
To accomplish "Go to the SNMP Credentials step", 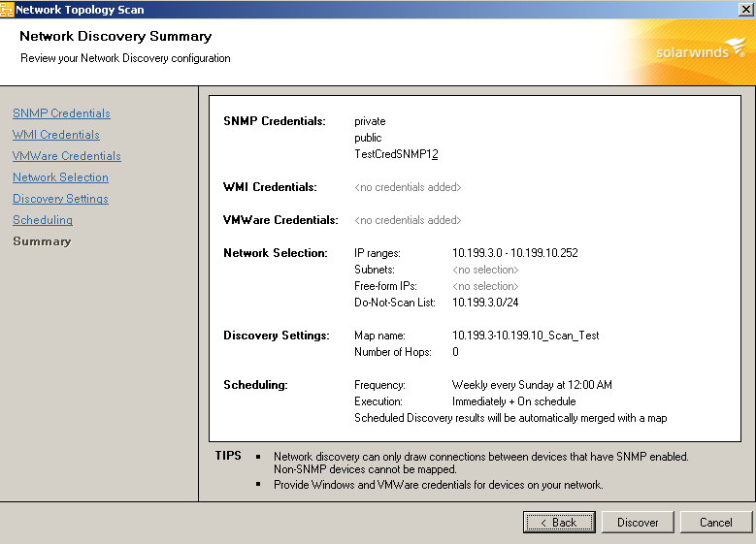I will point(61,113).
